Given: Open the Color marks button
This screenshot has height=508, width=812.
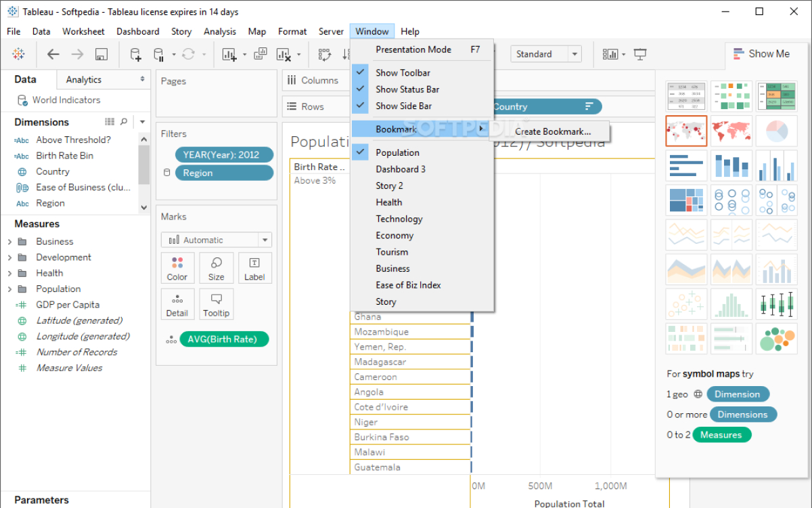Looking at the screenshot, I should [177, 268].
